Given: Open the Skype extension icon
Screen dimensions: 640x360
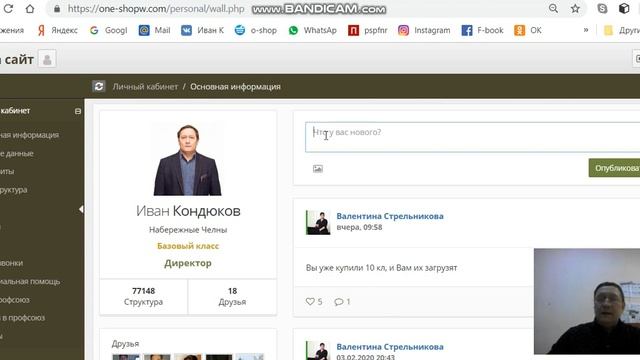Looking at the screenshot, I should pos(602,8).
